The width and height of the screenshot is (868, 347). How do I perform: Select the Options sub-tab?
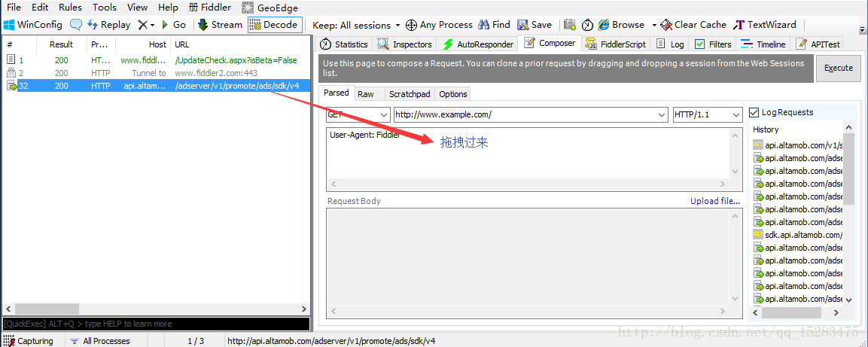(x=453, y=94)
